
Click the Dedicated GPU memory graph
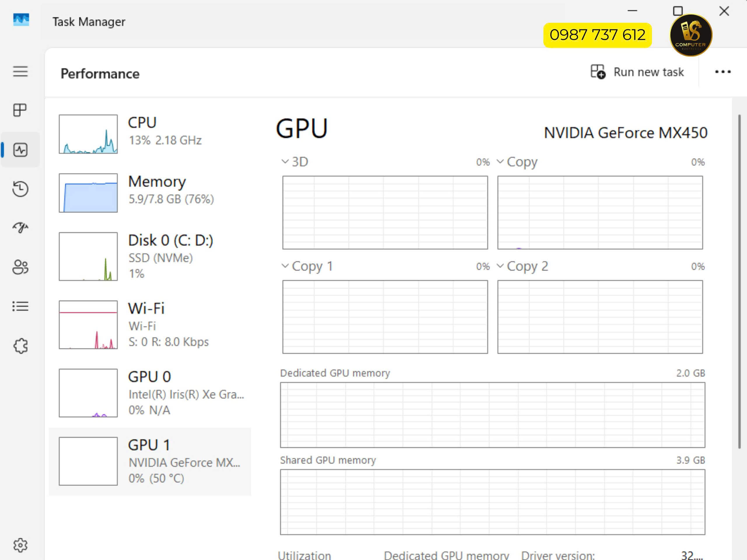(x=493, y=415)
